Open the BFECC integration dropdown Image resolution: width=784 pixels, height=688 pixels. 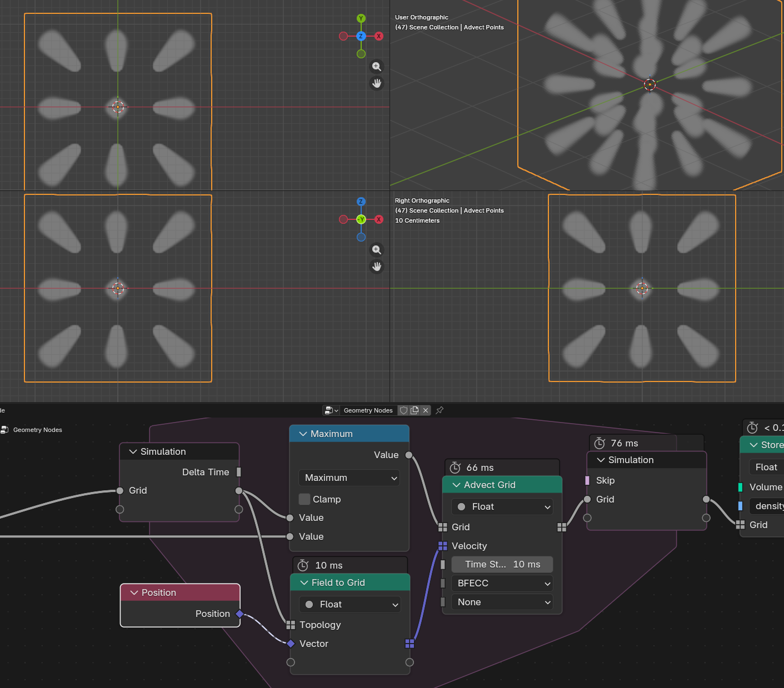pos(502,583)
